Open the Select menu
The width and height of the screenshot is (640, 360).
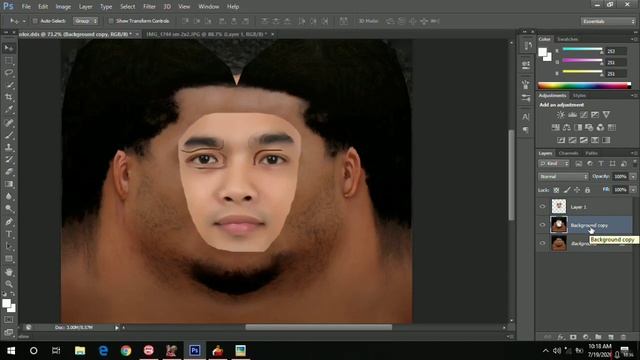pyautogui.click(x=127, y=7)
